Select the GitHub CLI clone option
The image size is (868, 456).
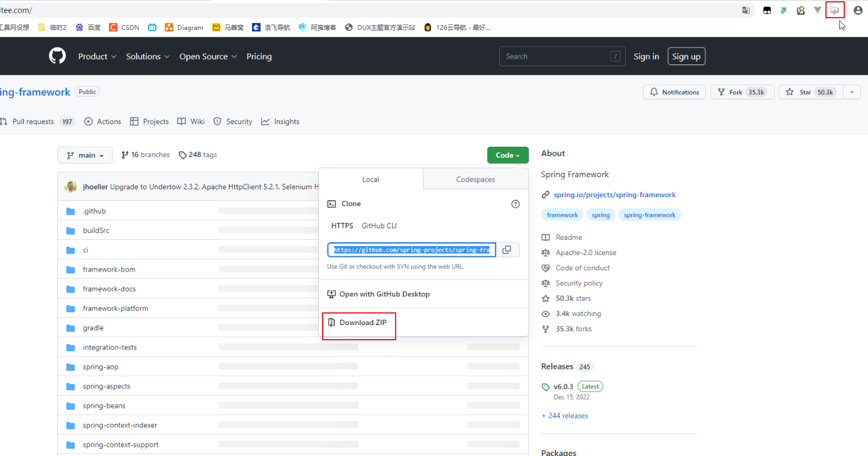pos(379,226)
